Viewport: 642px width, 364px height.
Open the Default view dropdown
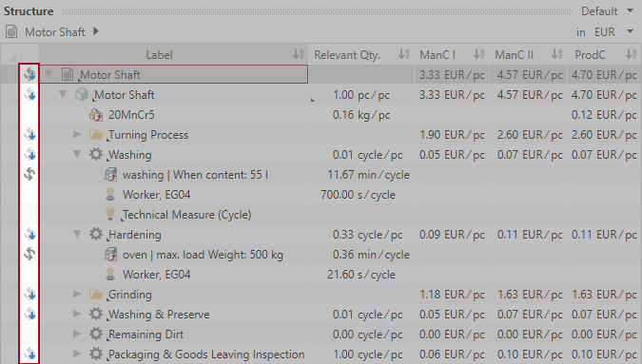coord(607,11)
